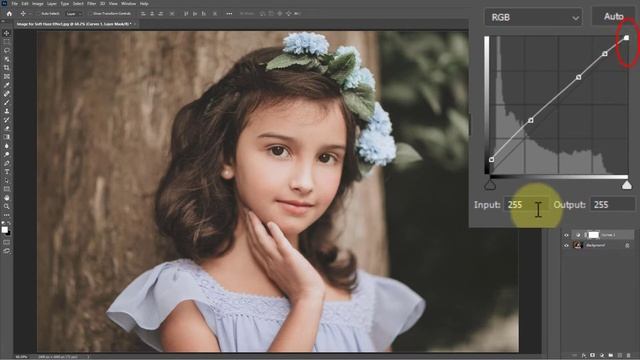The image size is (640, 360).
Task: Click the black point slider under curve
Action: click(x=490, y=185)
